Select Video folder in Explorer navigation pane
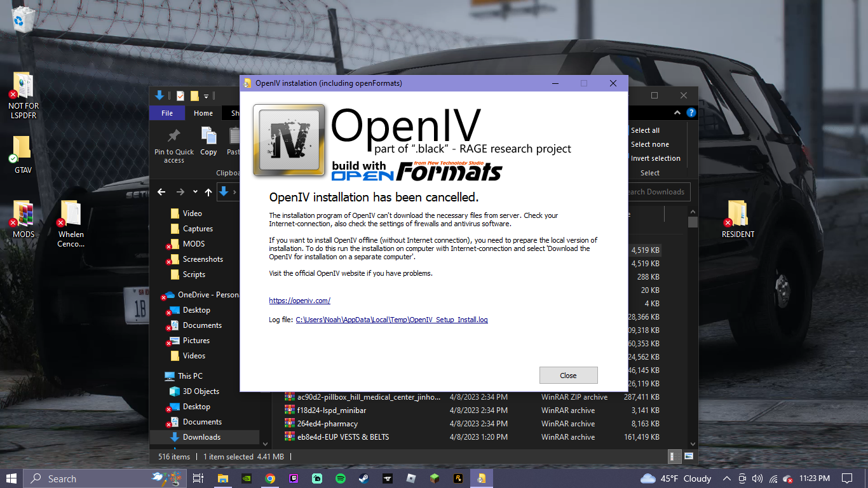The height and width of the screenshot is (488, 868). tap(192, 213)
